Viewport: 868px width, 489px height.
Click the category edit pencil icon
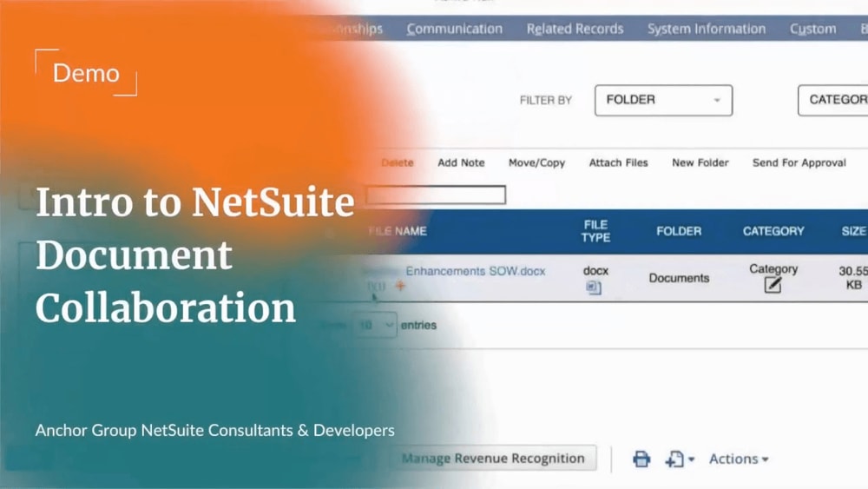[x=773, y=285]
